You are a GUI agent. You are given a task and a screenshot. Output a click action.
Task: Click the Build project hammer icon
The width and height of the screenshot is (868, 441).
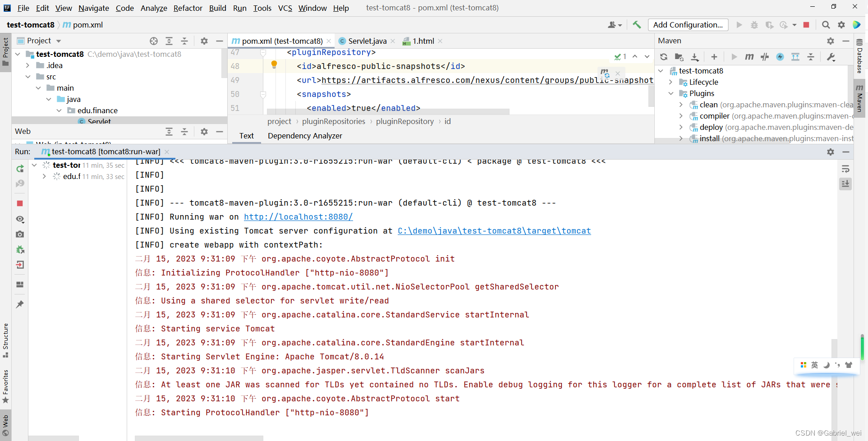coord(637,25)
